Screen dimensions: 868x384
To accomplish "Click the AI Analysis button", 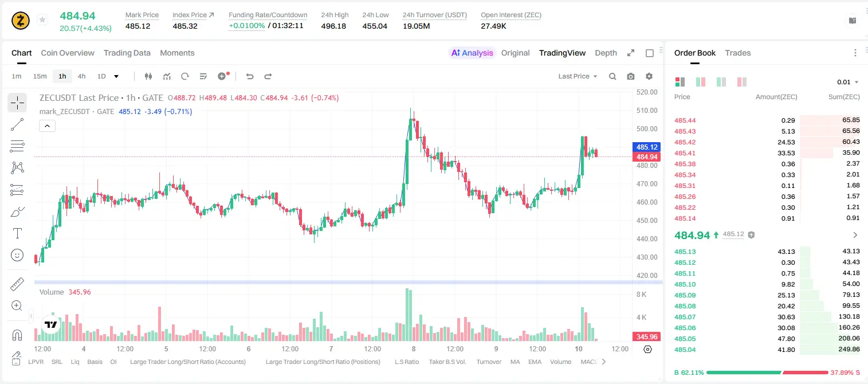I will pos(472,53).
